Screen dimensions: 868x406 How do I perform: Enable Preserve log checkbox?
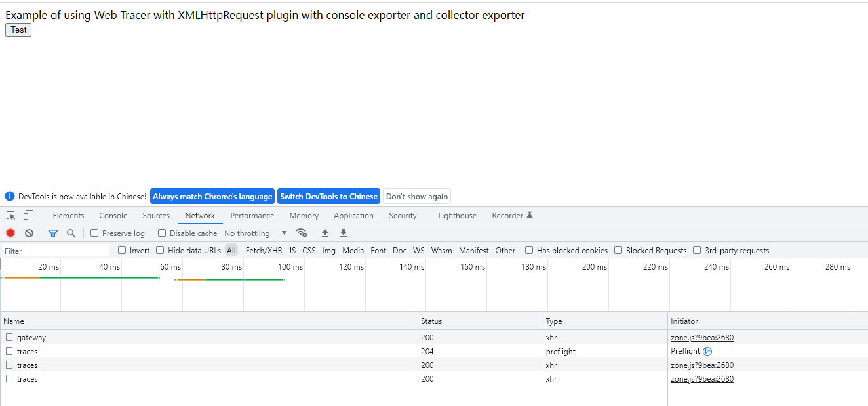click(x=94, y=233)
